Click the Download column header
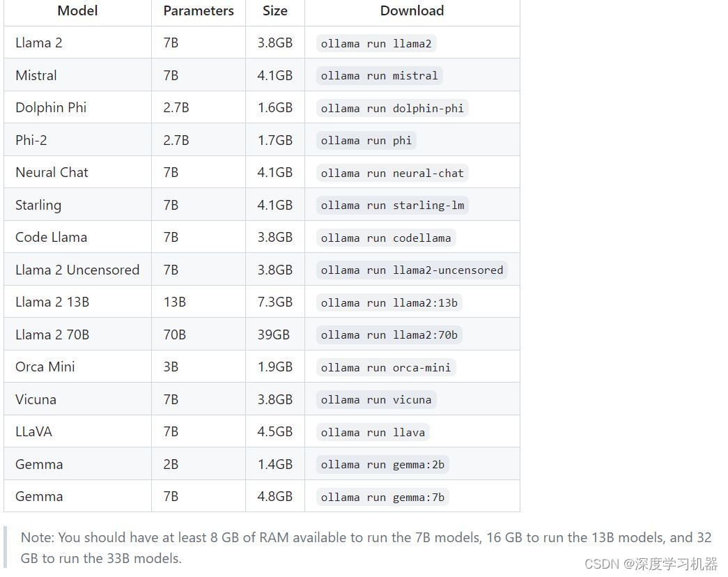 [x=412, y=11]
